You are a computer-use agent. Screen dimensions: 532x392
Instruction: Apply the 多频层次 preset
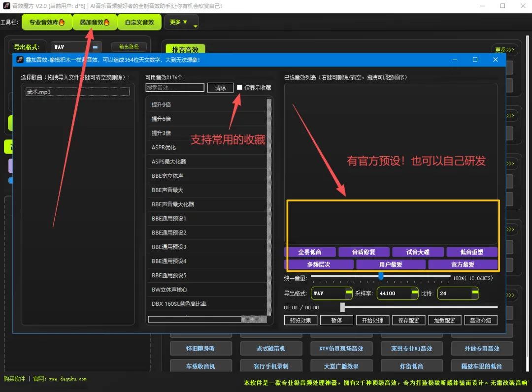click(x=319, y=264)
